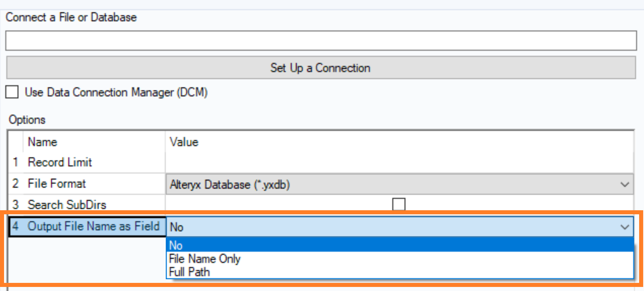Click the Record Limit value cell
The height and width of the screenshot is (291, 644).
coord(399,162)
